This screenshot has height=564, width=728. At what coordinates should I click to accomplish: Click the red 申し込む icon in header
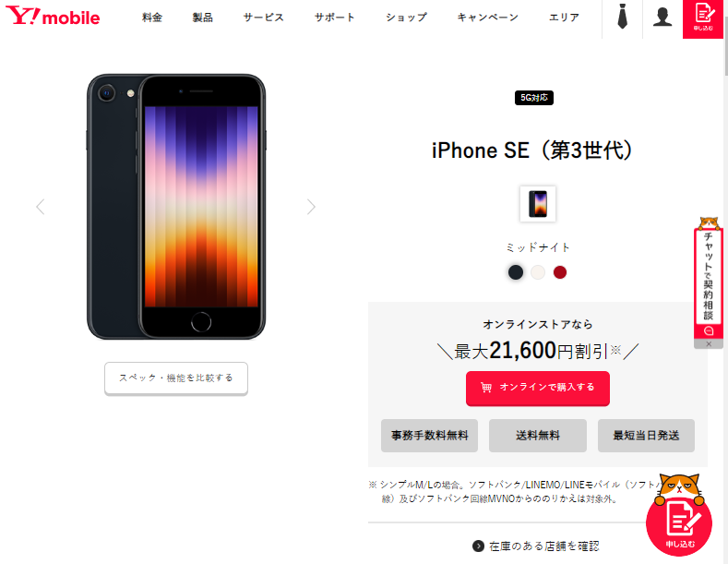(x=703, y=18)
